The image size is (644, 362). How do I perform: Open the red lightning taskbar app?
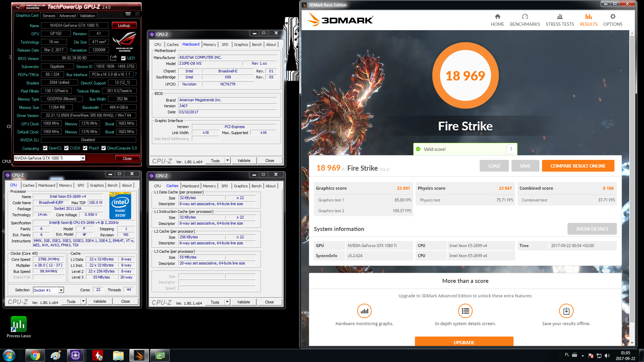coord(98,355)
